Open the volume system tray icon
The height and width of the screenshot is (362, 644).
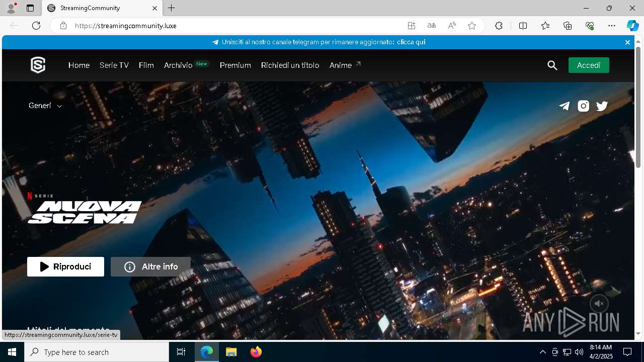click(579, 352)
